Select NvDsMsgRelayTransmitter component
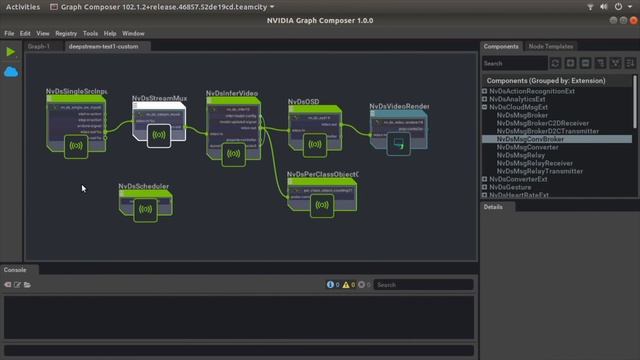640x360 pixels. pyautogui.click(x=540, y=171)
